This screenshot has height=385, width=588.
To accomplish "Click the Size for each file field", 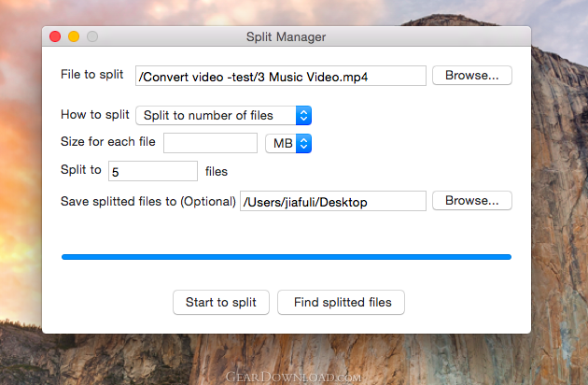I will tap(210, 143).
